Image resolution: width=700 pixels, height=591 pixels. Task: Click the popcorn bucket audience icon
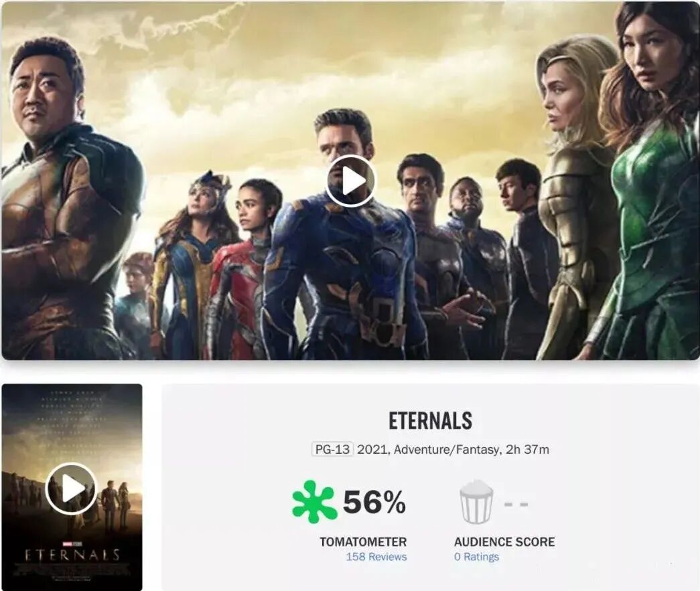(476, 501)
